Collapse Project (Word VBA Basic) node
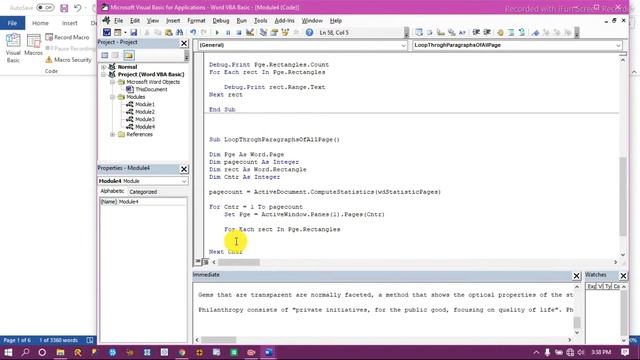 104,74
